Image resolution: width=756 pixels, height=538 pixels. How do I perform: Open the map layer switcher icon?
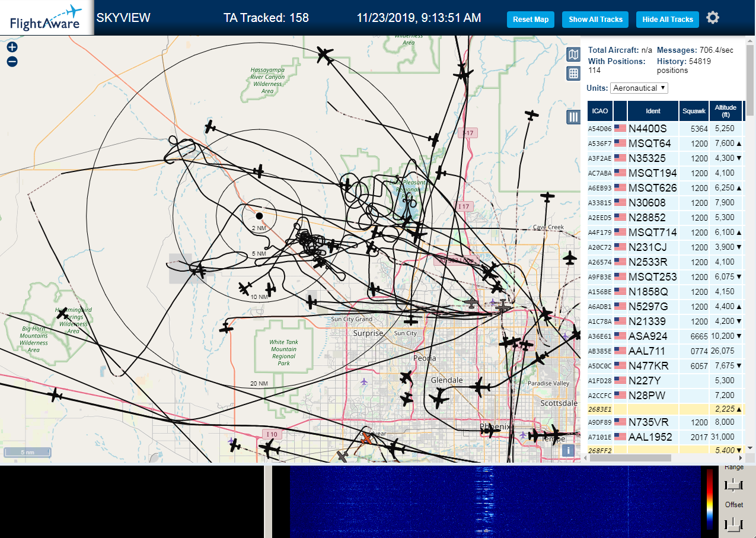point(573,55)
